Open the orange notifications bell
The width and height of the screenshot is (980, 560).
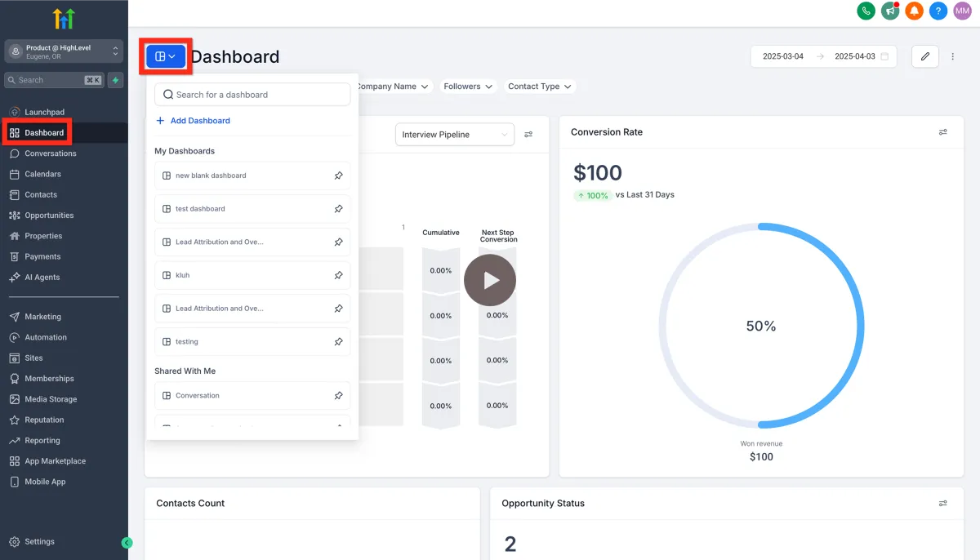point(915,11)
